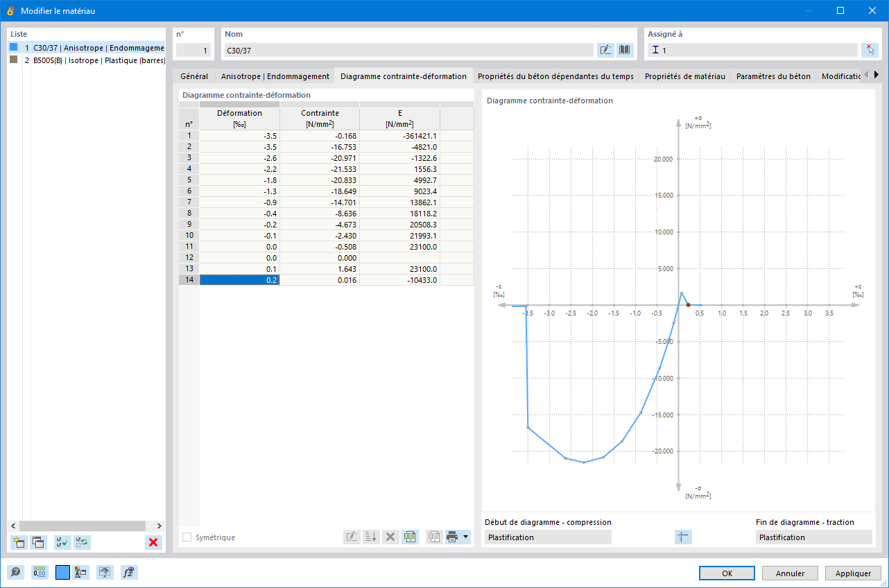Click the Nom input field containing C30/37
The height and width of the screenshot is (588, 889).
click(409, 50)
